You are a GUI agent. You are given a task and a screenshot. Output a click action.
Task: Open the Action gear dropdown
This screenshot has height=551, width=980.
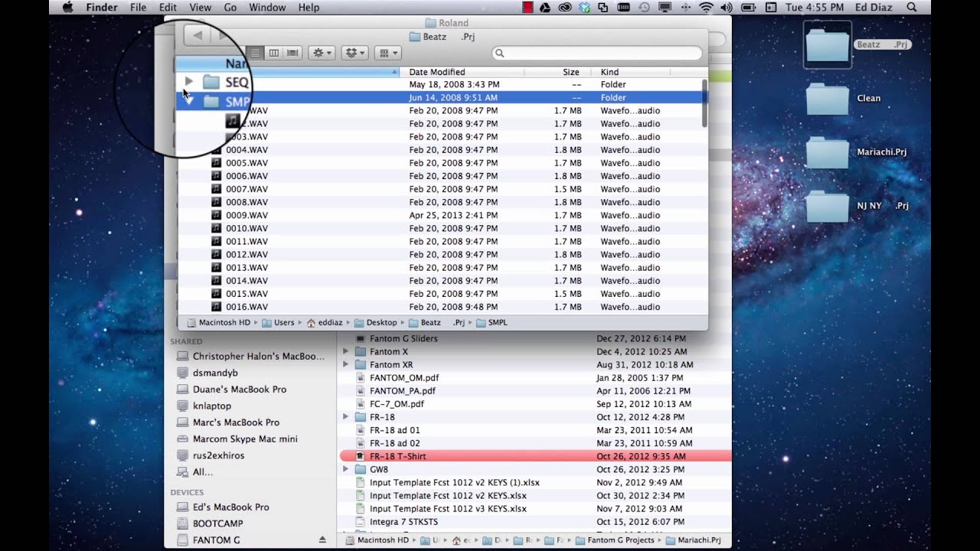point(322,53)
